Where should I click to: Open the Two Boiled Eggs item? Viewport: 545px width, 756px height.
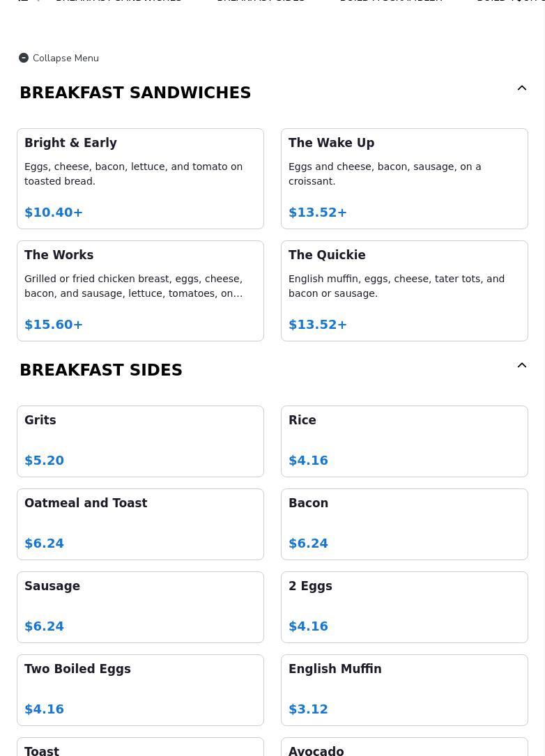pyautogui.click(x=140, y=690)
